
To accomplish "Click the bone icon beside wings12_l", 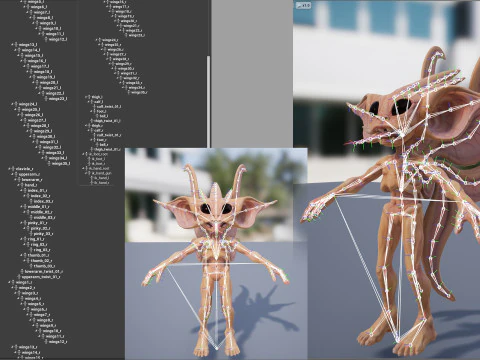I will pos(47,39).
